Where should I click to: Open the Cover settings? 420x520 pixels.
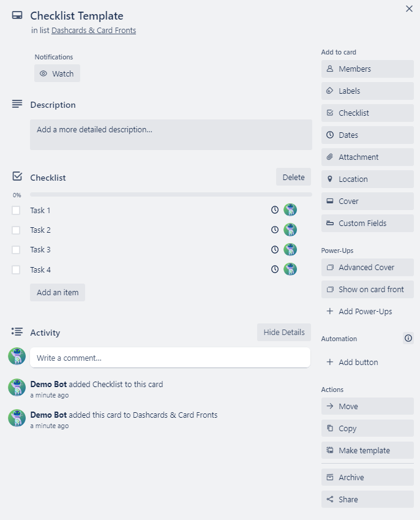[367, 201]
